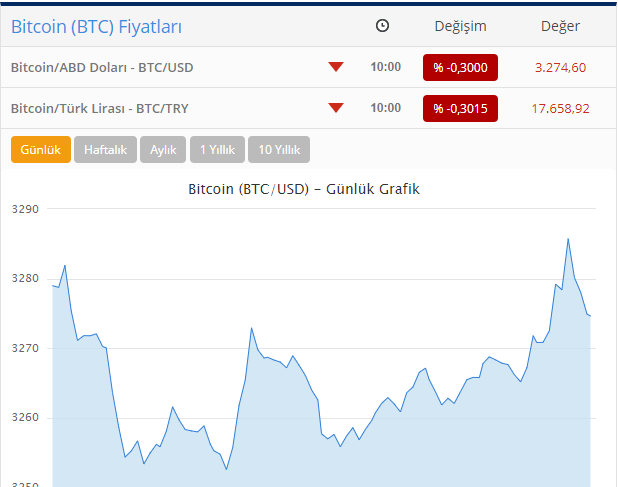Viewport: 618px width, 487px height.
Task: Open the Bitcoin (BTC) Fiyatları heading link
Action: click(97, 27)
